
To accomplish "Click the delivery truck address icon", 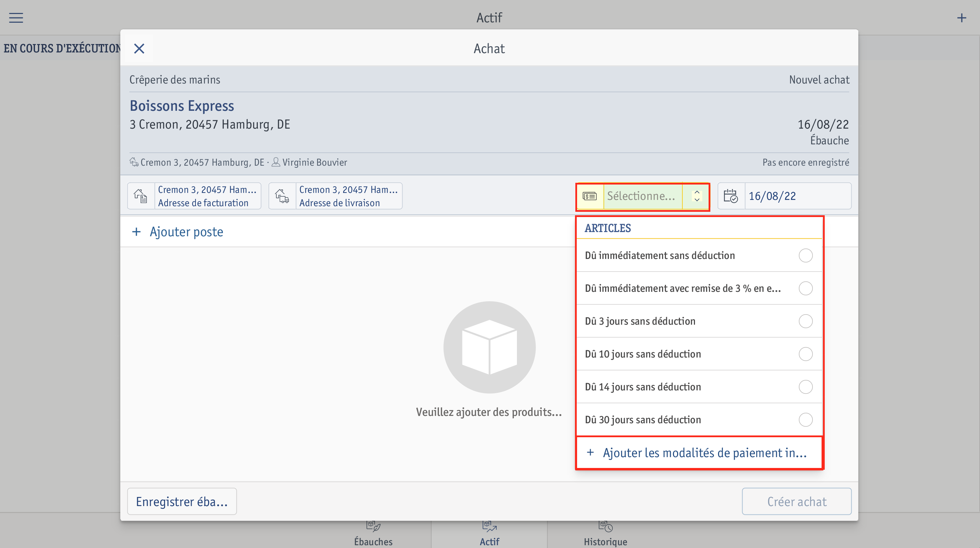I will coord(282,196).
